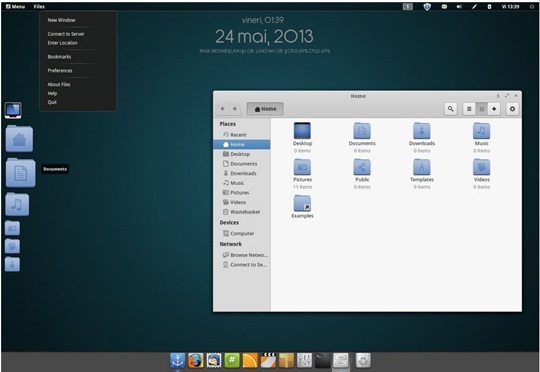The height and width of the screenshot is (372, 540).
Task: Click the back arrow in Files toolbar
Action: (x=222, y=109)
